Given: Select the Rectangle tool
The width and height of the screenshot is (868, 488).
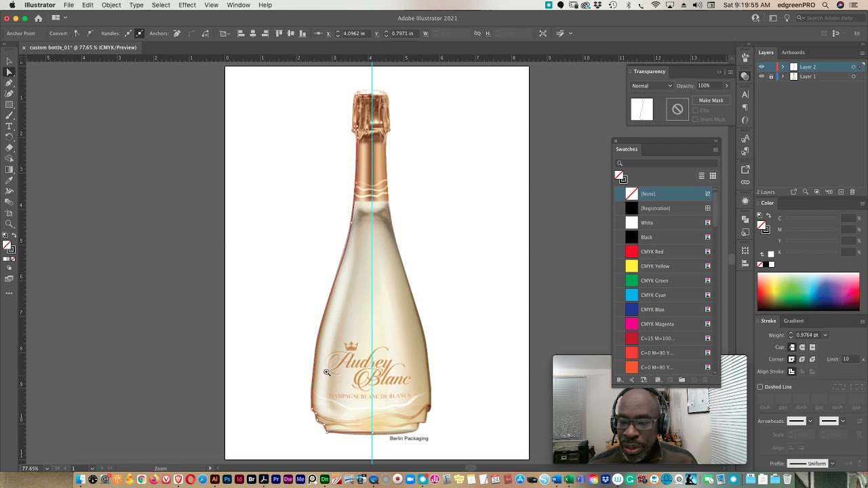Looking at the screenshot, I should point(9,104).
